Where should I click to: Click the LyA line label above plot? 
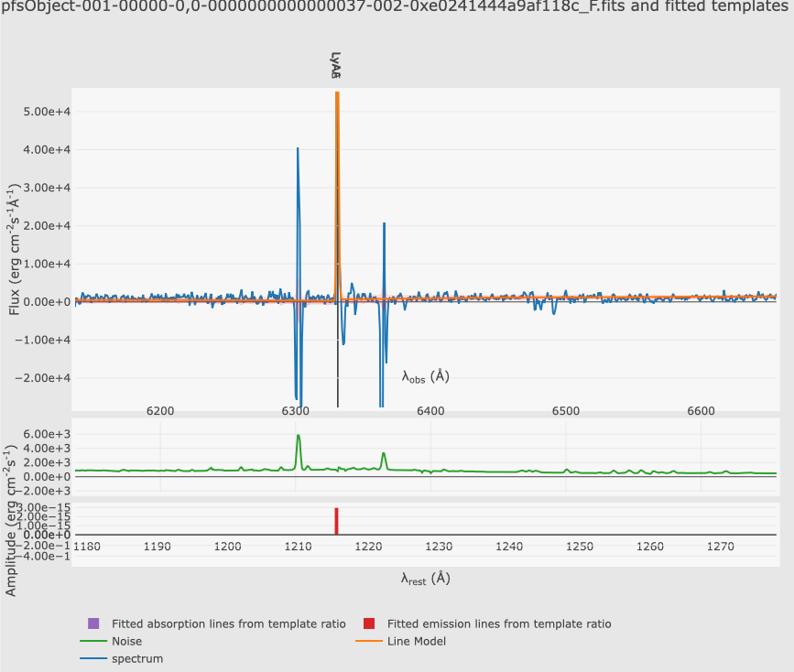tap(336, 66)
